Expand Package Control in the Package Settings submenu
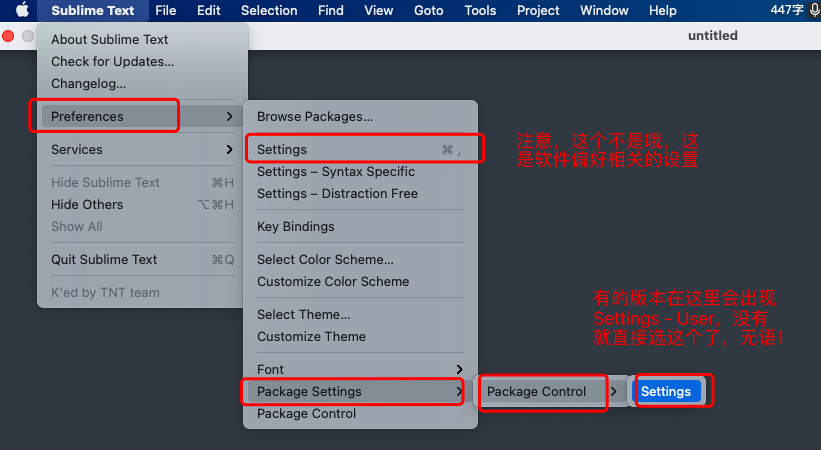This screenshot has height=450, width=821. click(x=551, y=391)
